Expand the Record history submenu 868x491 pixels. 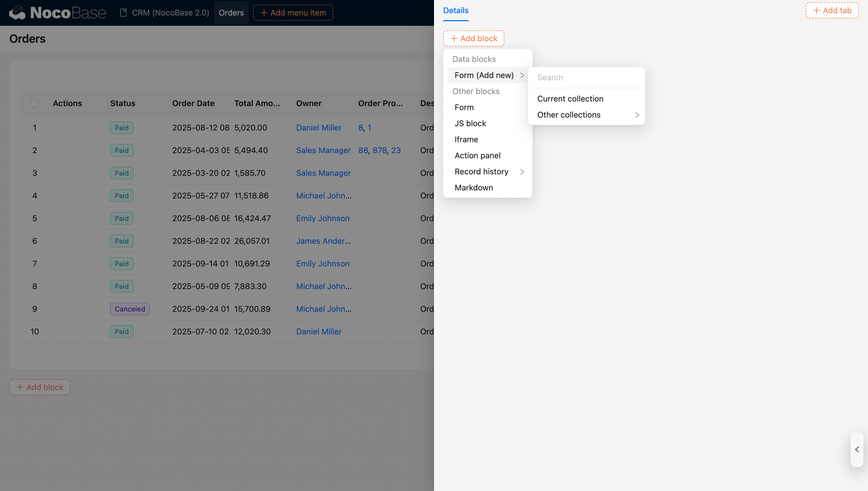coord(522,172)
